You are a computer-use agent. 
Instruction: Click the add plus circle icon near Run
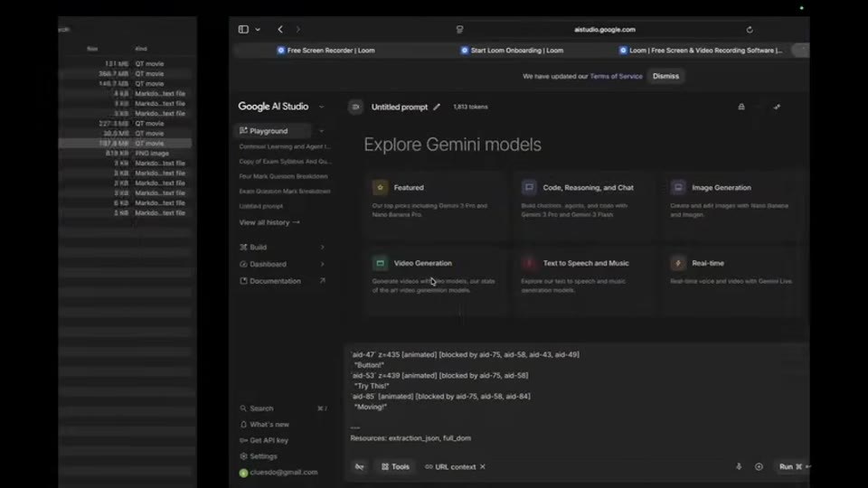pos(759,466)
